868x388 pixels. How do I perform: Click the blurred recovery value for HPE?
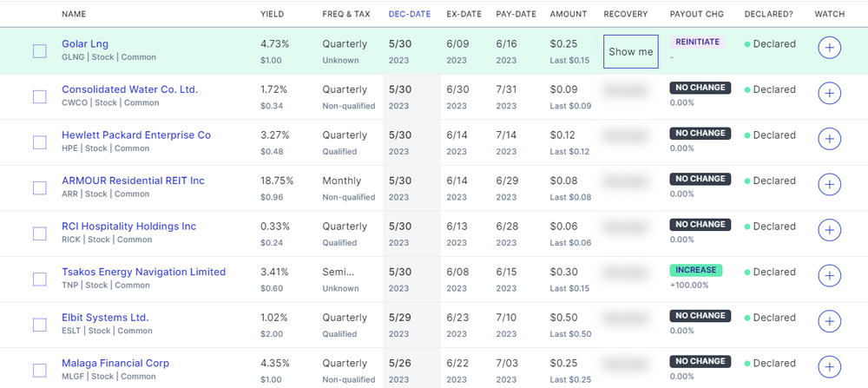pyautogui.click(x=626, y=135)
